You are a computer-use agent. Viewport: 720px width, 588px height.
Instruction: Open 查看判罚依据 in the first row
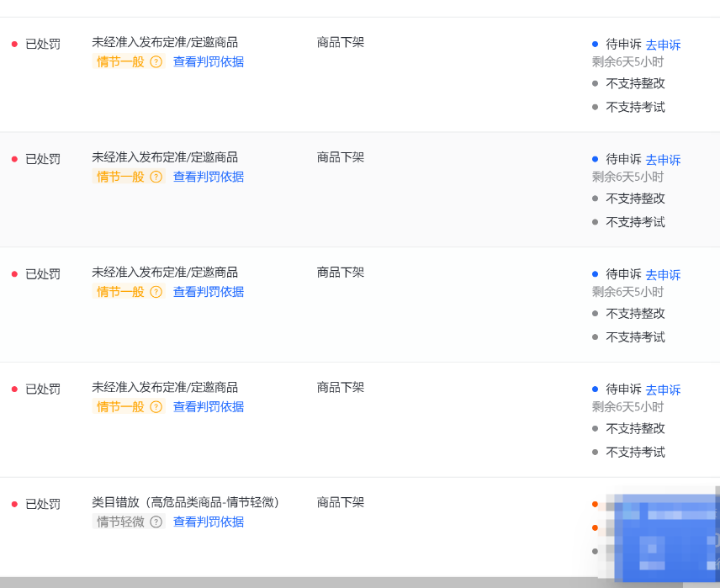[209, 62]
